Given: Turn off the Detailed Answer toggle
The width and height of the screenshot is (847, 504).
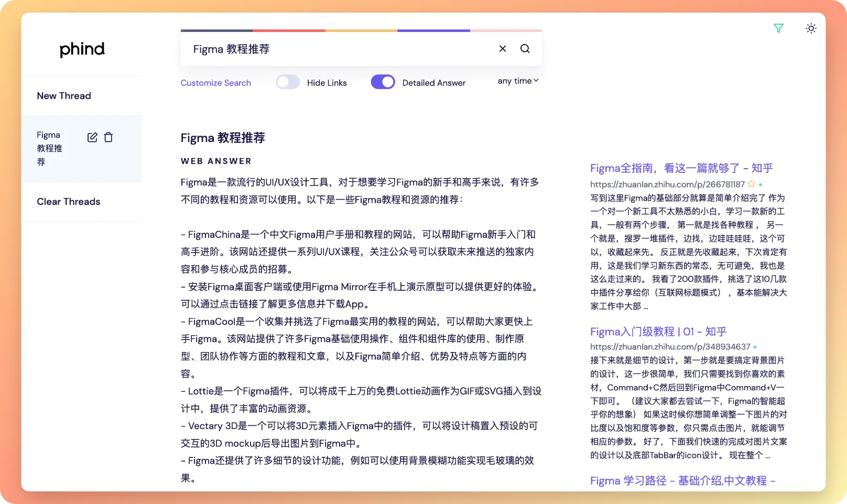Looking at the screenshot, I should [383, 82].
